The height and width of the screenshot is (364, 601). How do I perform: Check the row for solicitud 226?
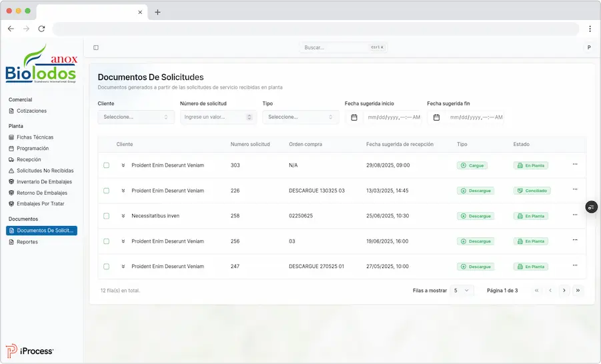106,191
